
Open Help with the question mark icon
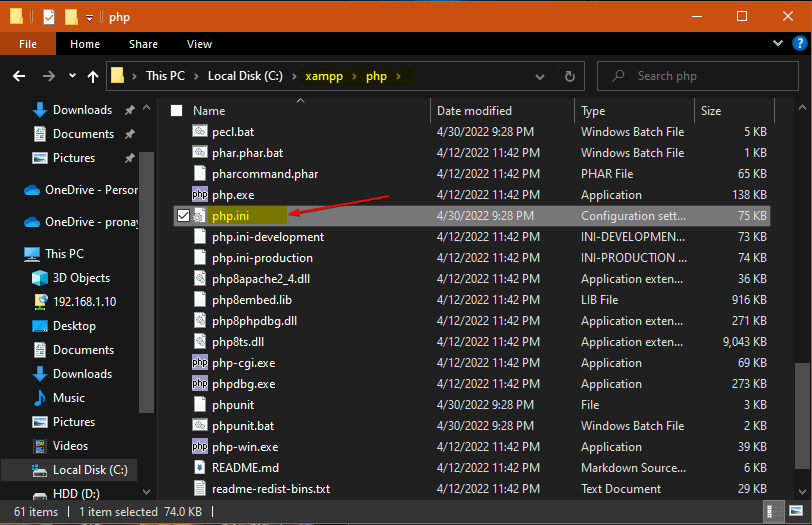pos(800,43)
